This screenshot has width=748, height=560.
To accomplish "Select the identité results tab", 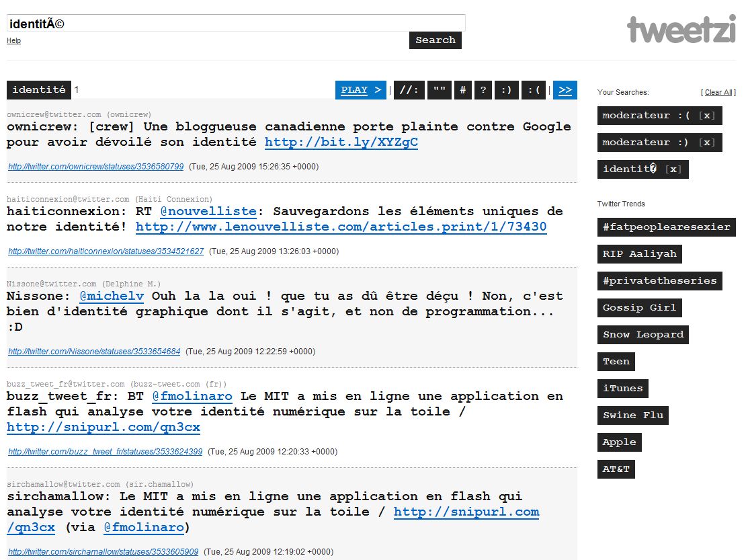I will 38,89.
